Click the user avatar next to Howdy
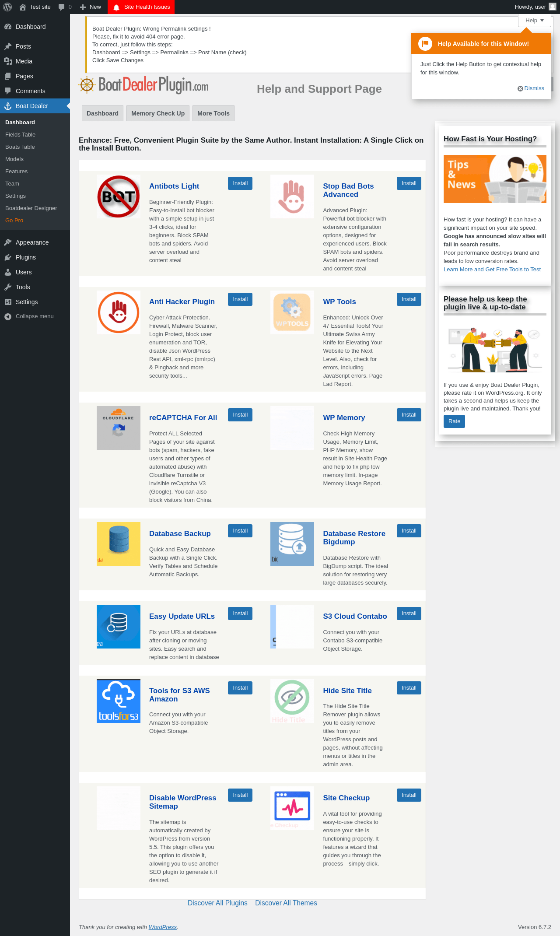Screen dimensions: 560x936 point(553,7)
